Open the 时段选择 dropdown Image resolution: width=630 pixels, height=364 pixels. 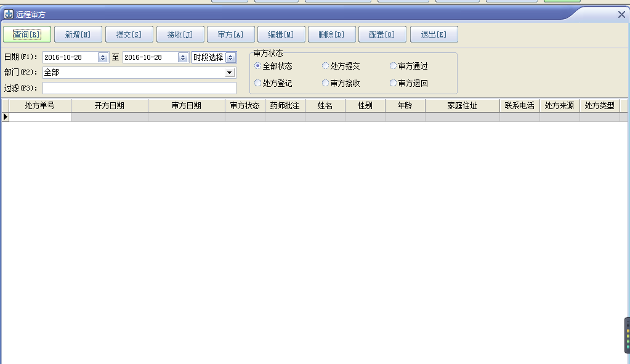click(230, 57)
